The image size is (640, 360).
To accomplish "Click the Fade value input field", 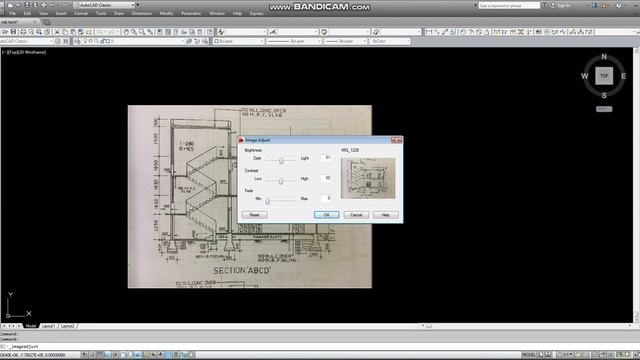I will tap(327, 198).
